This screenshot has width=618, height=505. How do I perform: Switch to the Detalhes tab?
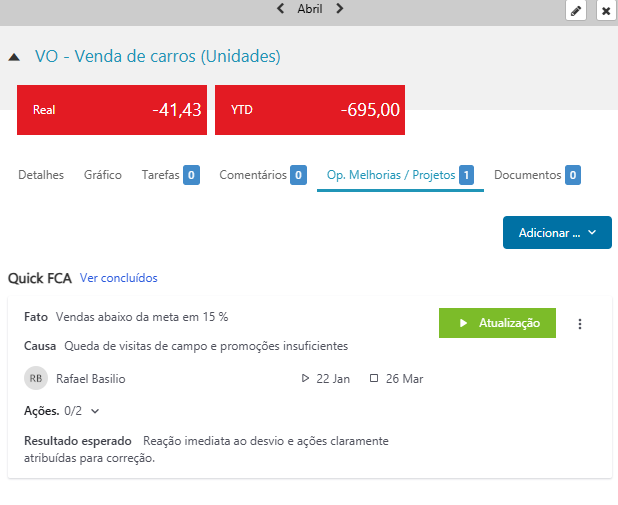point(41,175)
